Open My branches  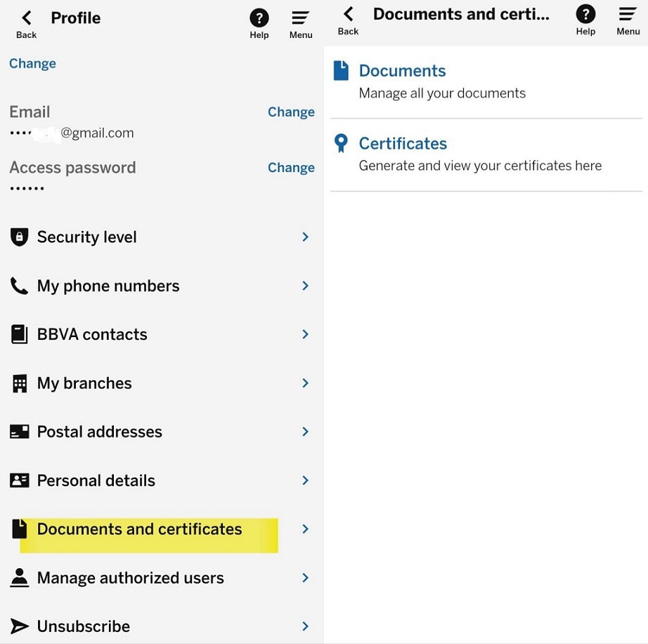point(161,383)
